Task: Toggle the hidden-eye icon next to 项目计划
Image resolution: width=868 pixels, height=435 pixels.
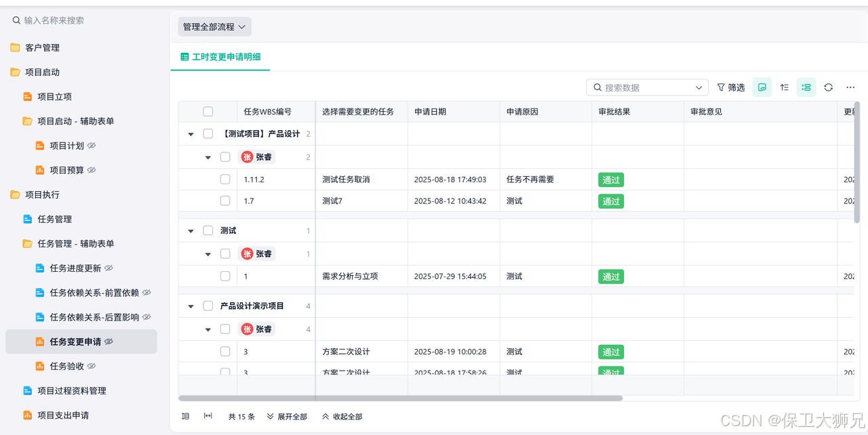Action: [x=92, y=146]
